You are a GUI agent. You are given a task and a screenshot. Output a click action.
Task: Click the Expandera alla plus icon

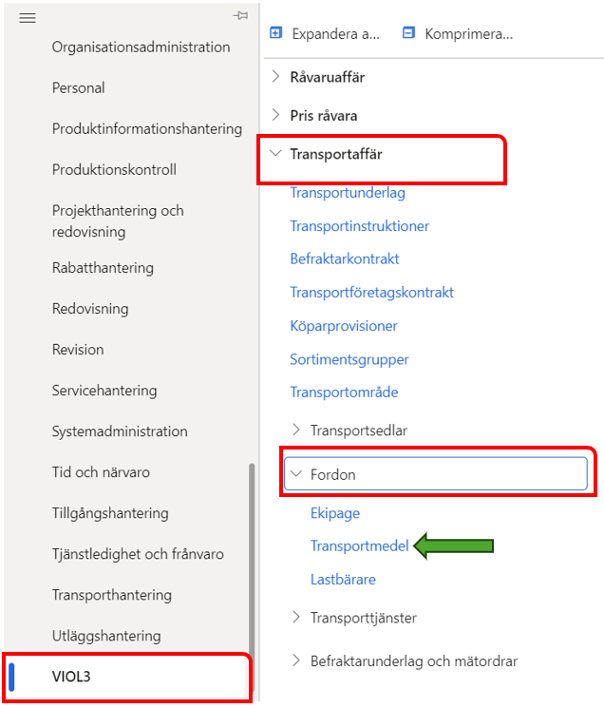pos(276,33)
